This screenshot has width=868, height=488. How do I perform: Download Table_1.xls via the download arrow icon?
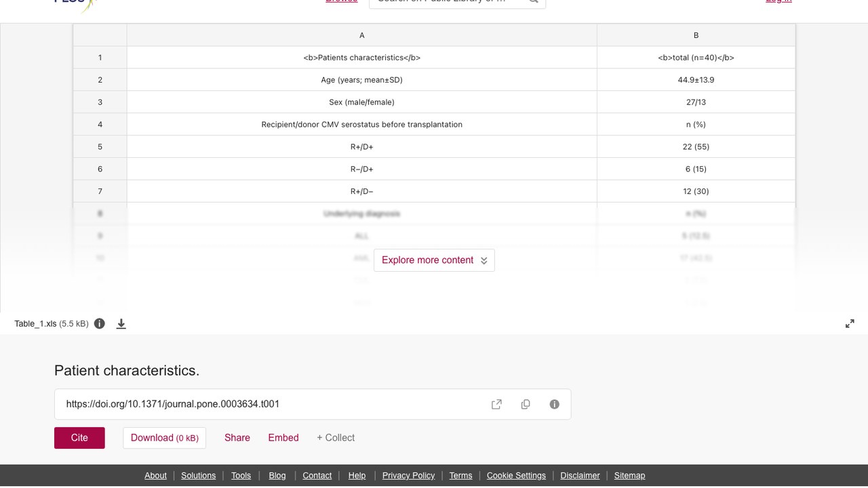click(121, 324)
